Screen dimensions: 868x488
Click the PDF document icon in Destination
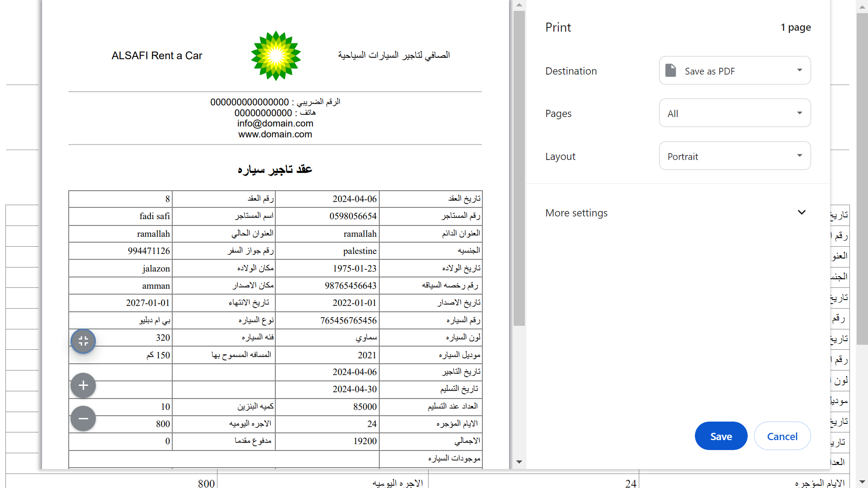point(671,70)
